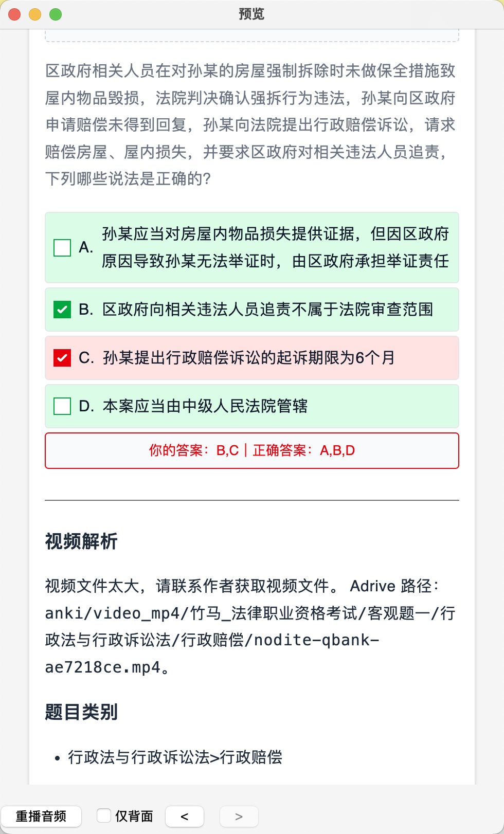This screenshot has width=504, height=834.
Task: Select option D text about 中级人民法院管辖
Action: pyautogui.click(x=205, y=406)
